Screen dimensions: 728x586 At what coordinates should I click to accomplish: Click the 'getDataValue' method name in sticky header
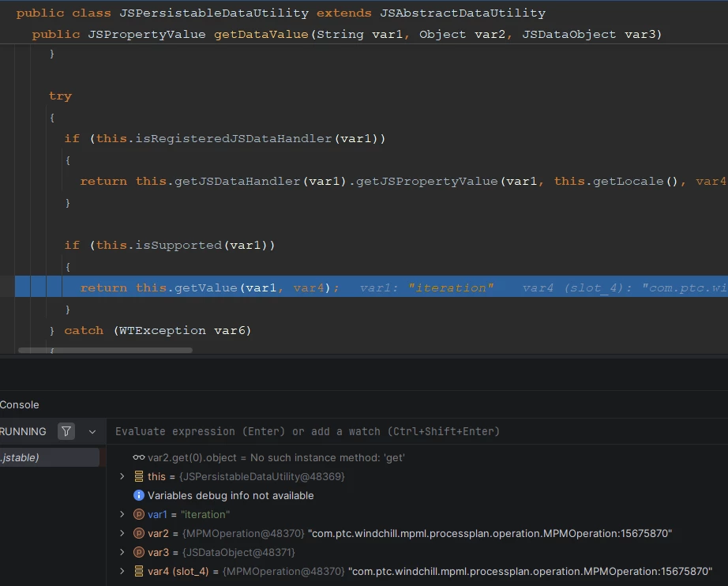click(261, 35)
